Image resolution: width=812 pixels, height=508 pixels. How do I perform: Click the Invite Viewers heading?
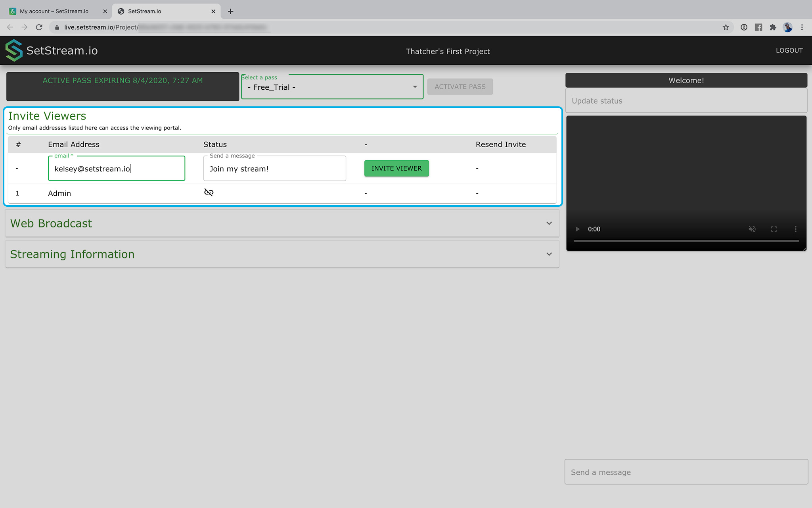click(x=47, y=116)
